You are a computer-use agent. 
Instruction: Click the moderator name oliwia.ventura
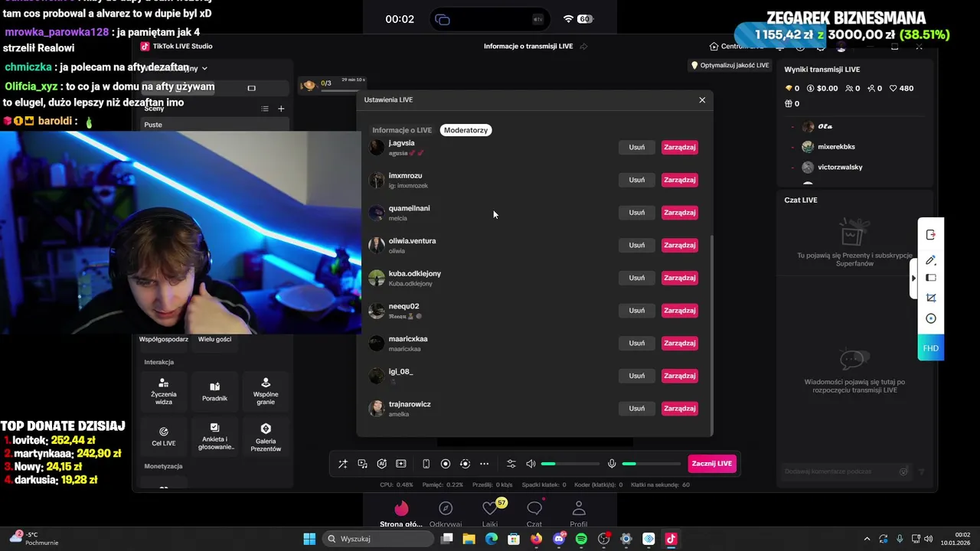point(412,241)
